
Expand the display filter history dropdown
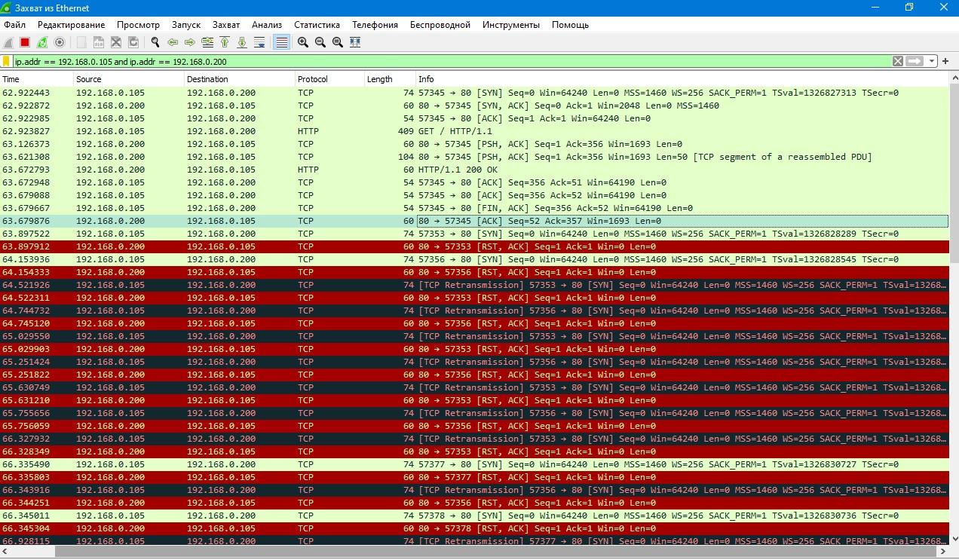point(933,62)
